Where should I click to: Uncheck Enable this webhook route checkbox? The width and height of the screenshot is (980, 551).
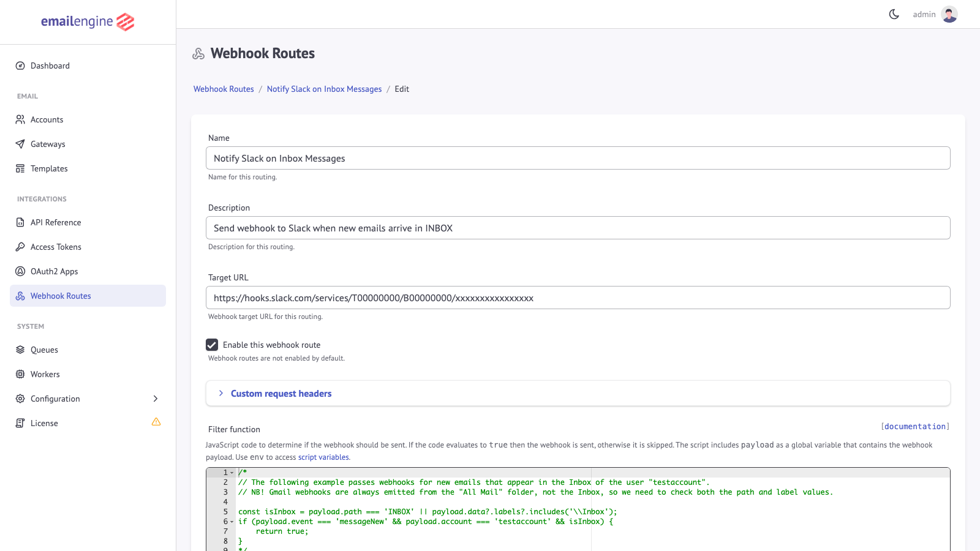212,345
